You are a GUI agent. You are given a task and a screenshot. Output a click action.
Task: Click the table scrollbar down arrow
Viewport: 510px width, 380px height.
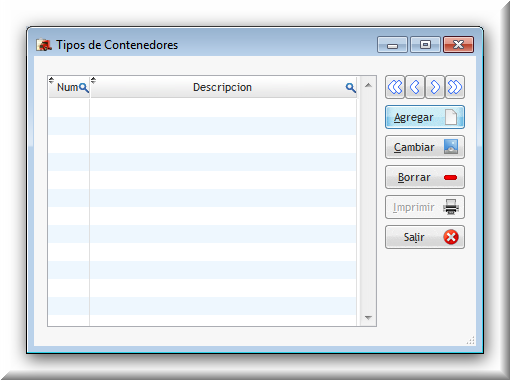click(x=368, y=317)
